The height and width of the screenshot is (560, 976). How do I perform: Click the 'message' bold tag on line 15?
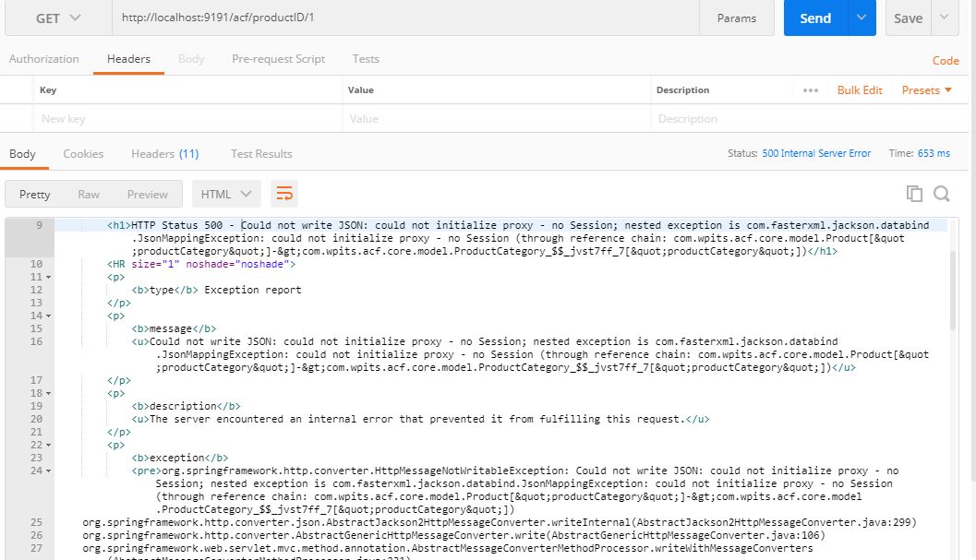click(174, 328)
